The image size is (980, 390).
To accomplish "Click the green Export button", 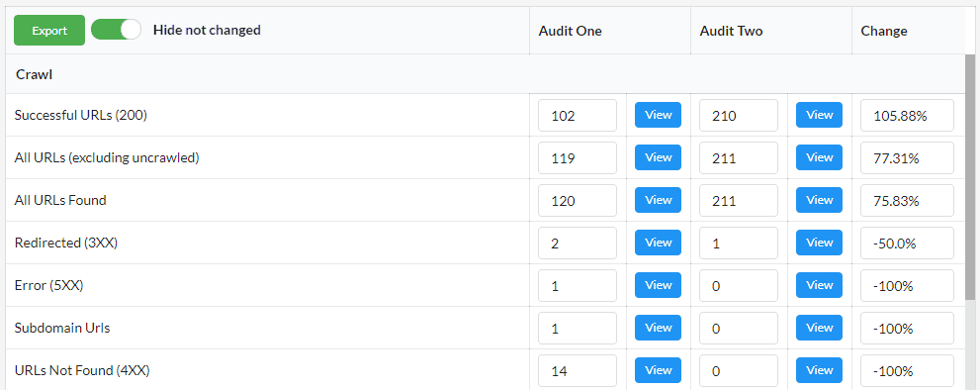I will pos(49,30).
